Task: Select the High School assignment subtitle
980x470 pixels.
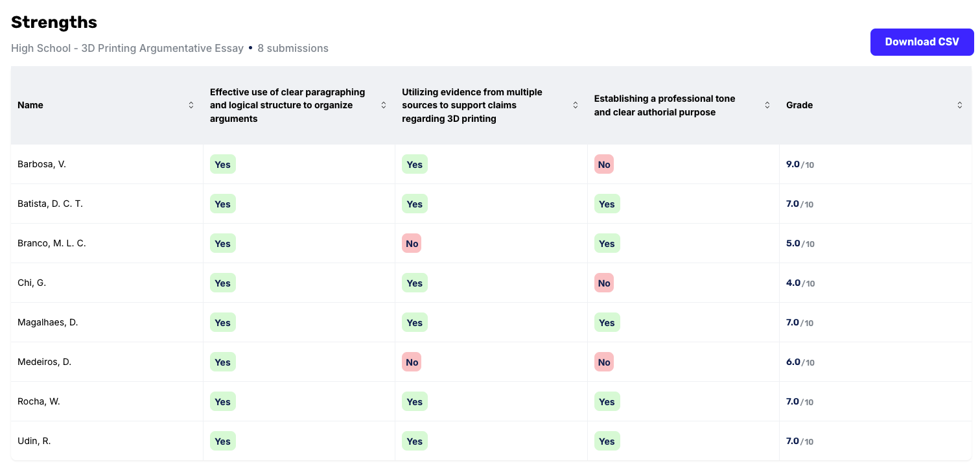Action: 127,48
